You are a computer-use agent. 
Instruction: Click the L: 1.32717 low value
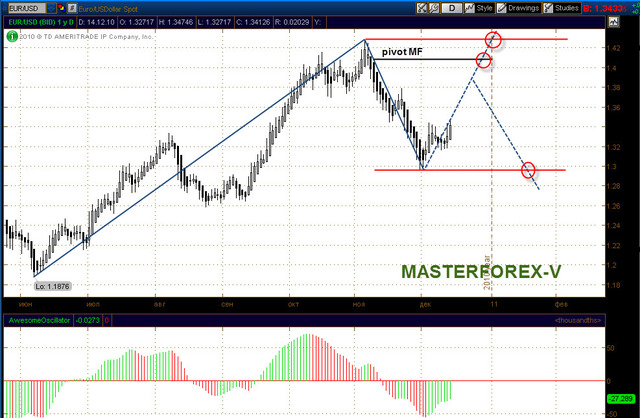pos(214,22)
